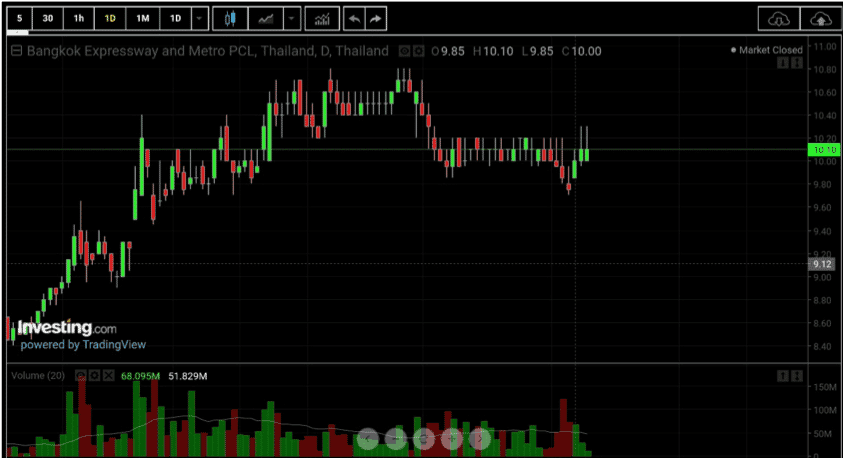
Task: Expand the time interval dropdown arrow
Action: coord(199,19)
